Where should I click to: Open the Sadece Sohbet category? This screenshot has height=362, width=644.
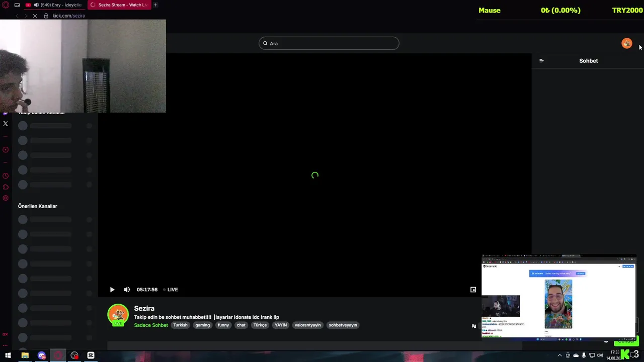[x=151, y=325]
